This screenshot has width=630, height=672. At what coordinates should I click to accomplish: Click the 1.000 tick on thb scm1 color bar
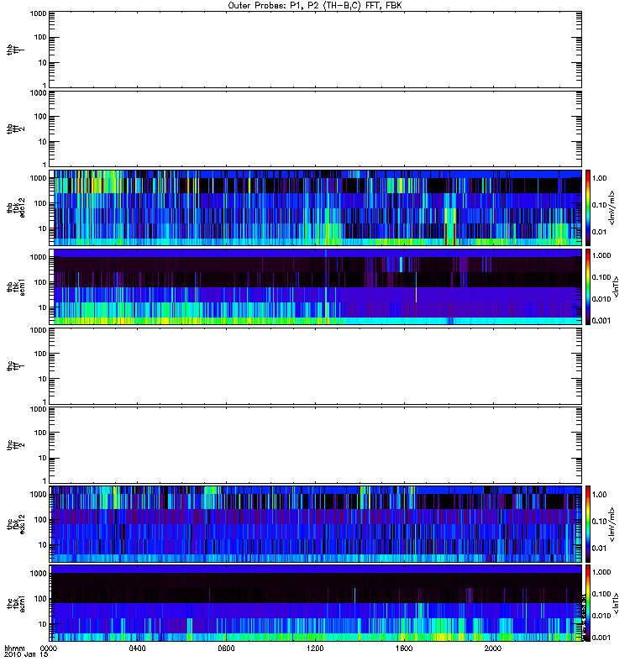(601, 255)
